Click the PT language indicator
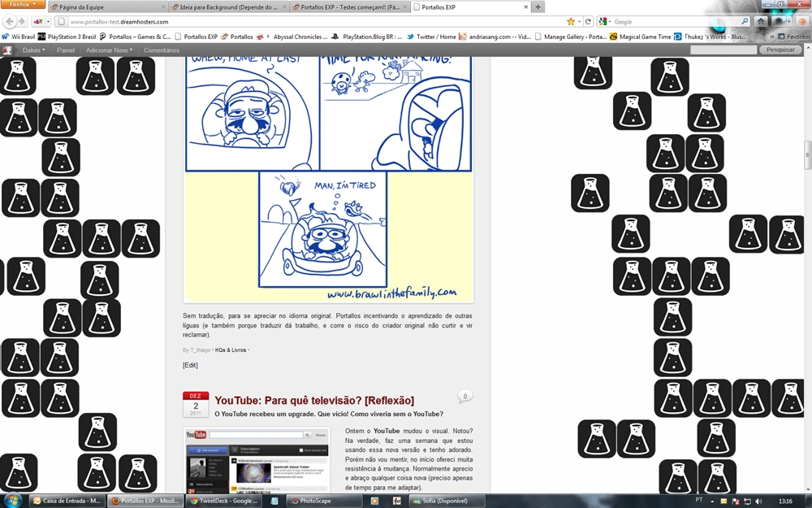This screenshot has height=508, width=812. 698,500
